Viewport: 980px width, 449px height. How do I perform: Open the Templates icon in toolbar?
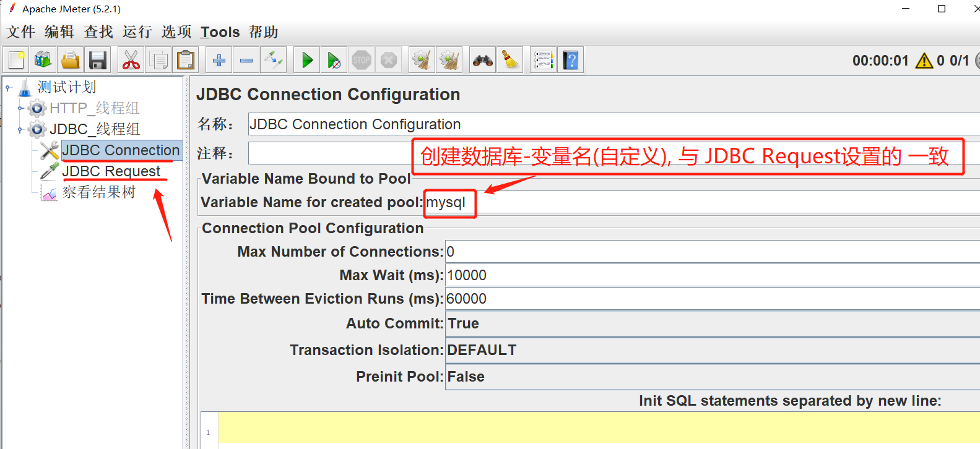[x=43, y=60]
